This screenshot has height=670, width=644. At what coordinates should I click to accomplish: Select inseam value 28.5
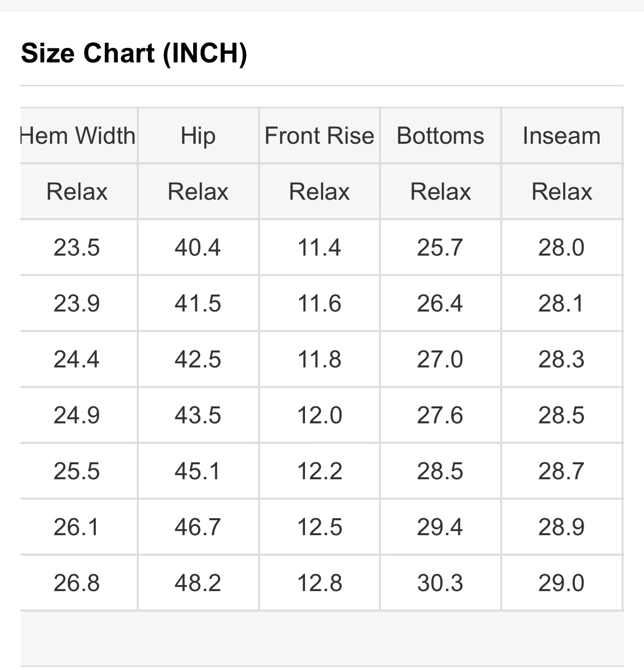(x=561, y=415)
